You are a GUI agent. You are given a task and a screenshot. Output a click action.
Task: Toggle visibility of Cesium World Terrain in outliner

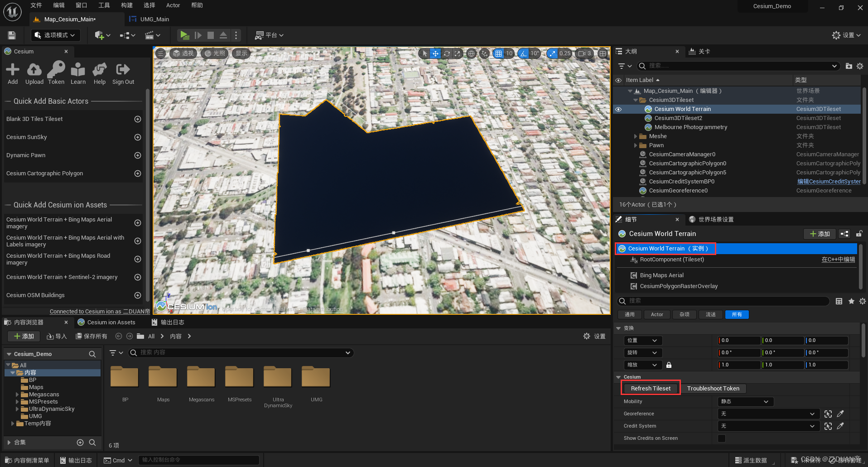click(618, 109)
